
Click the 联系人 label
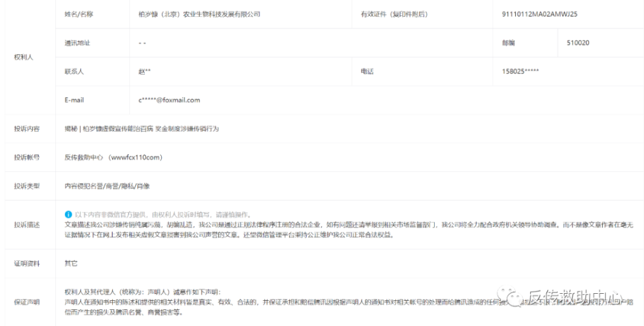74,72
